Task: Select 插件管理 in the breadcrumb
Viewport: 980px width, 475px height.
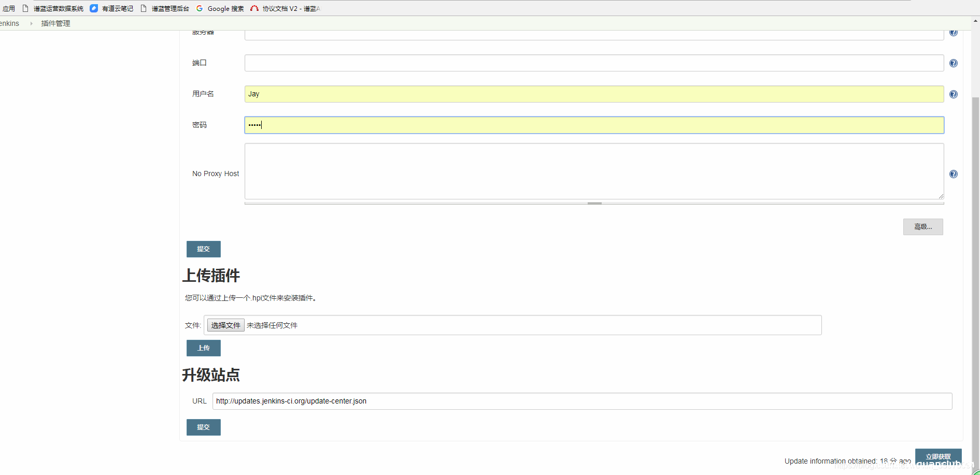Action: pyautogui.click(x=55, y=23)
